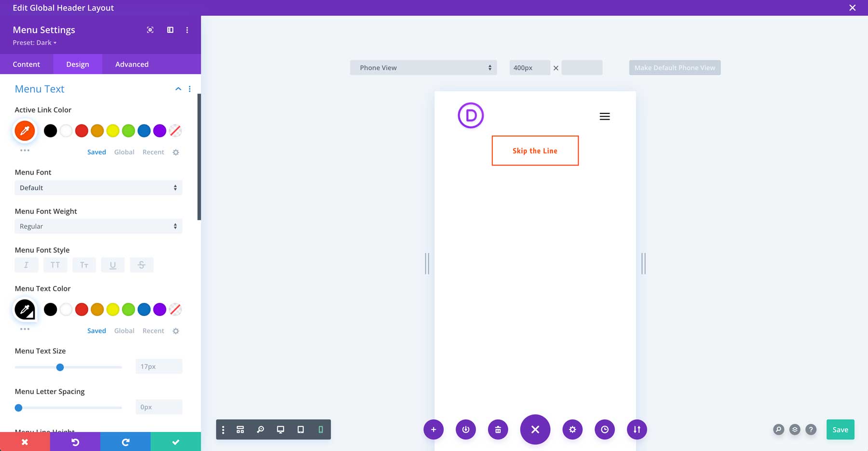Open the builder settings gear icon

coord(572,429)
